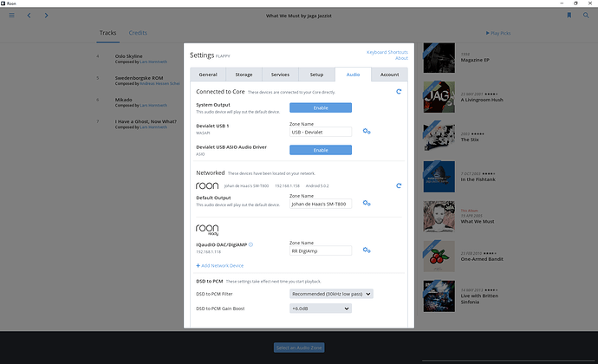The height and width of the screenshot is (364, 598).
Task: Click the A Livingroom Hush album title
Action: pos(482,100)
